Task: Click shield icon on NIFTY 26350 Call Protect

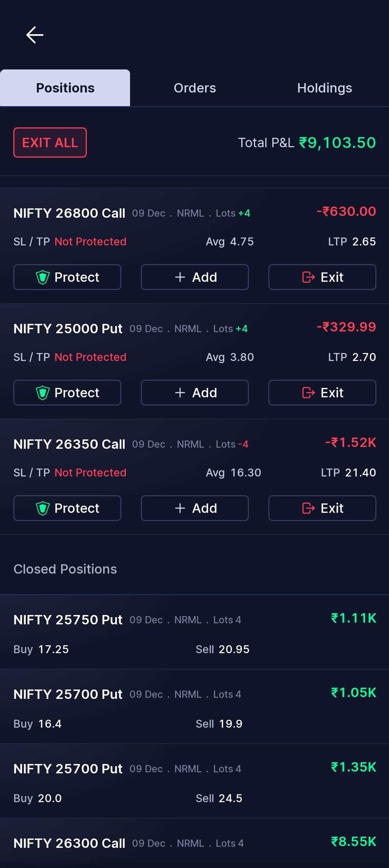Action: tap(43, 508)
